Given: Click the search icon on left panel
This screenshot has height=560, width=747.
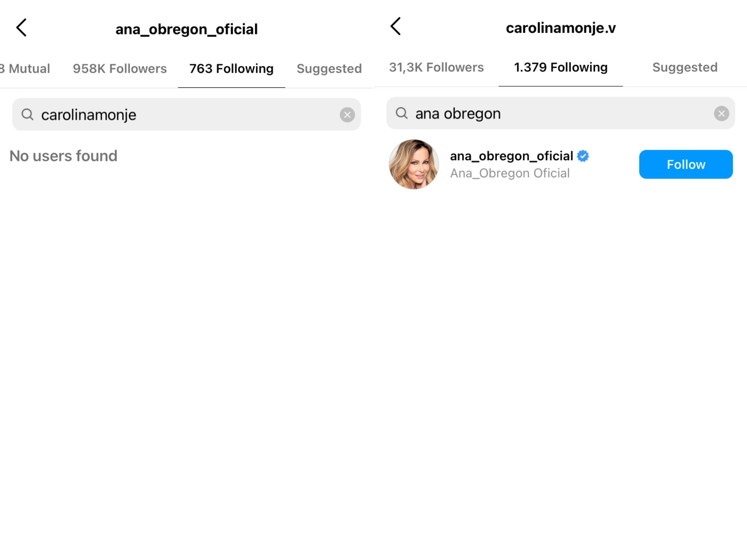Looking at the screenshot, I should tap(28, 114).
